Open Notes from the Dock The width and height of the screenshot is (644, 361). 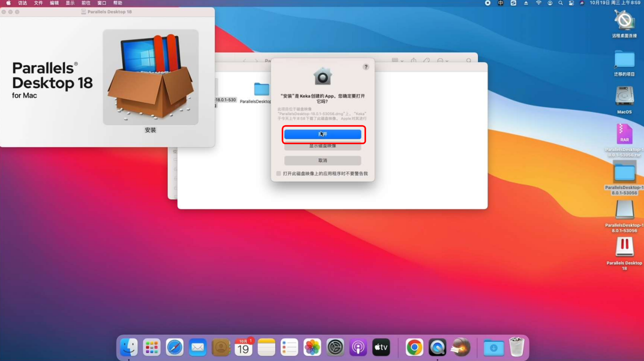point(266,348)
